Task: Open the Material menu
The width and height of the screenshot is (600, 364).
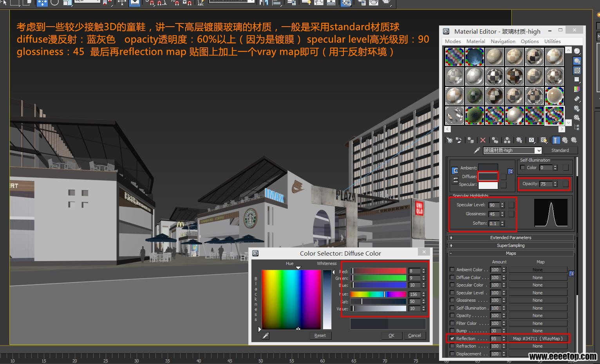Action: [x=476, y=41]
